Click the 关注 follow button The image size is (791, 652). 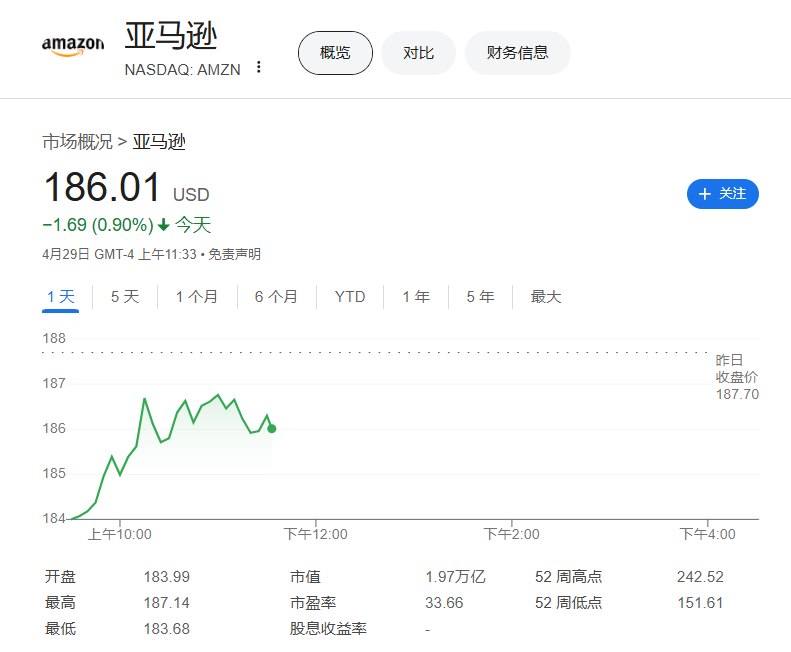point(722,194)
